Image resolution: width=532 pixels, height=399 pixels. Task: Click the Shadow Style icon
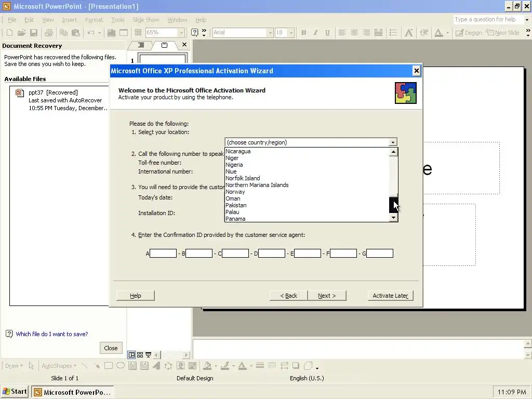[296, 366]
